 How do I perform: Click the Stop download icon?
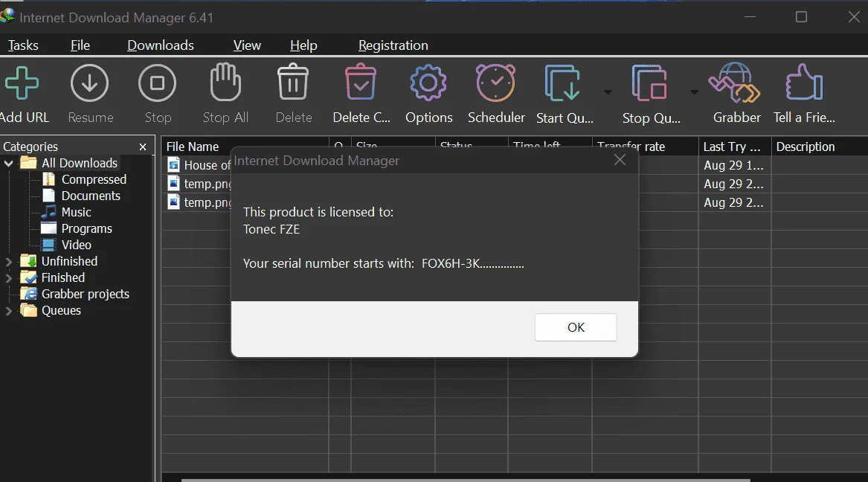pyautogui.click(x=157, y=83)
